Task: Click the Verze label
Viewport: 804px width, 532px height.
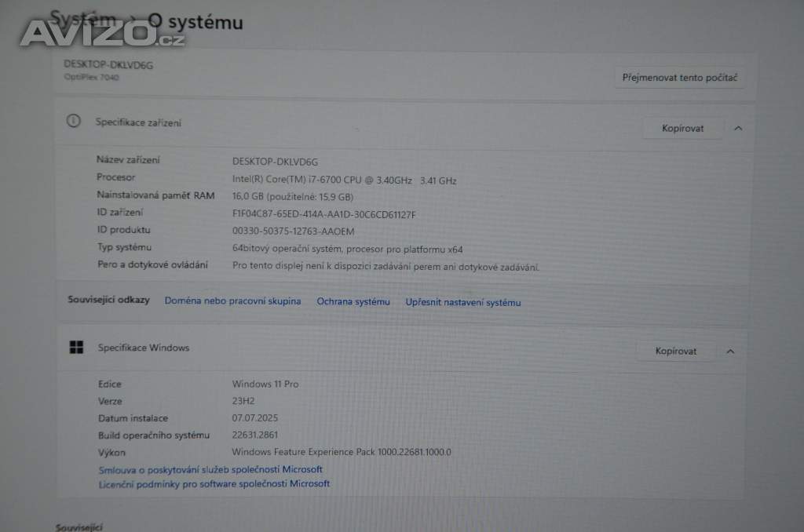Action: (110, 401)
